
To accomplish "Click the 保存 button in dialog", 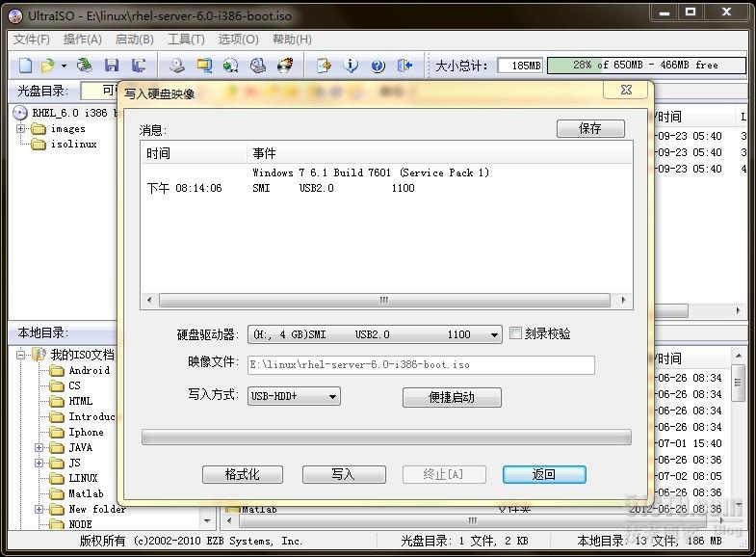I will 590,128.
